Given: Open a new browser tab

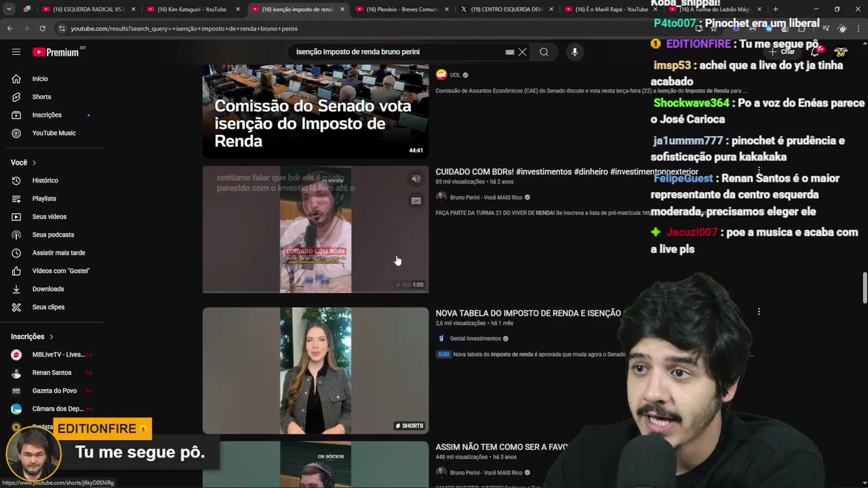Looking at the screenshot, I should [x=775, y=9].
